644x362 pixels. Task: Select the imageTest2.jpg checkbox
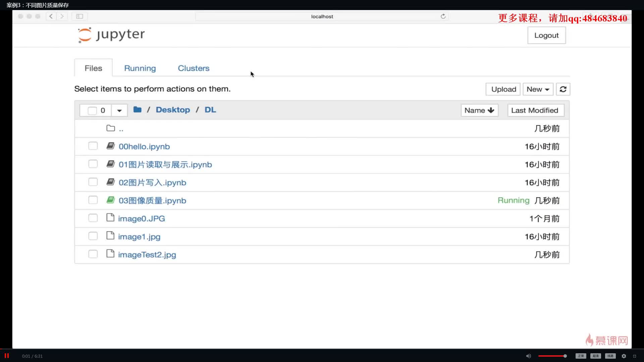coord(93,254)
